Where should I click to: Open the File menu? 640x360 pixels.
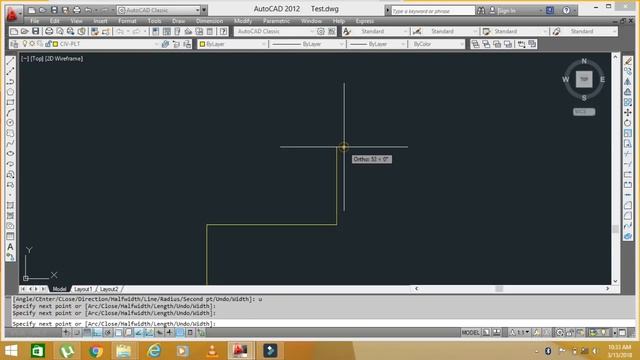click(x=35, y=21)
